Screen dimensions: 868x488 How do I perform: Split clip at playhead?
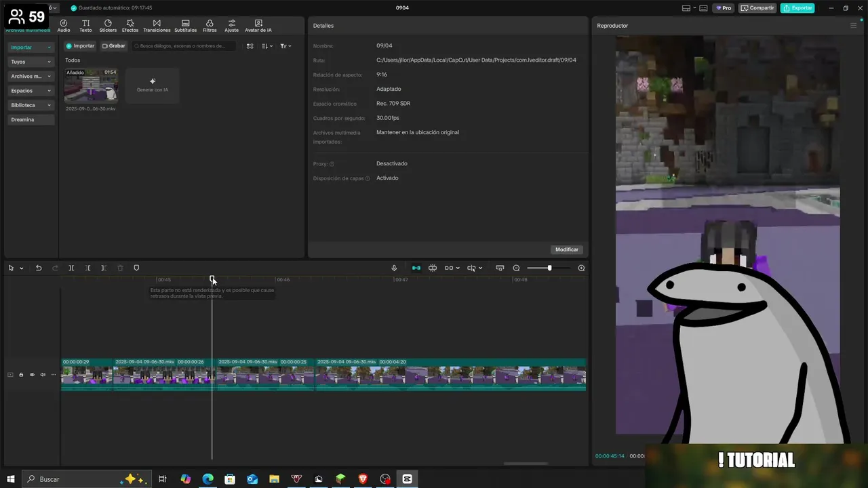[x=71, y=268]
